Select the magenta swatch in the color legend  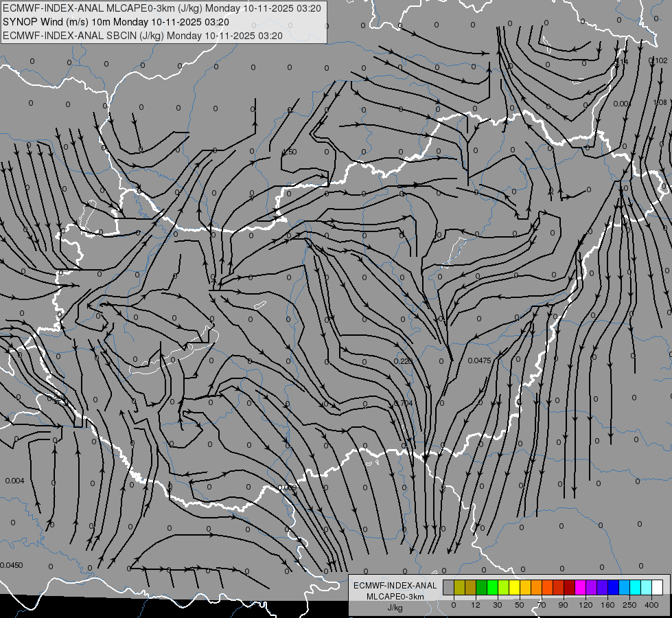pos(580,587)
